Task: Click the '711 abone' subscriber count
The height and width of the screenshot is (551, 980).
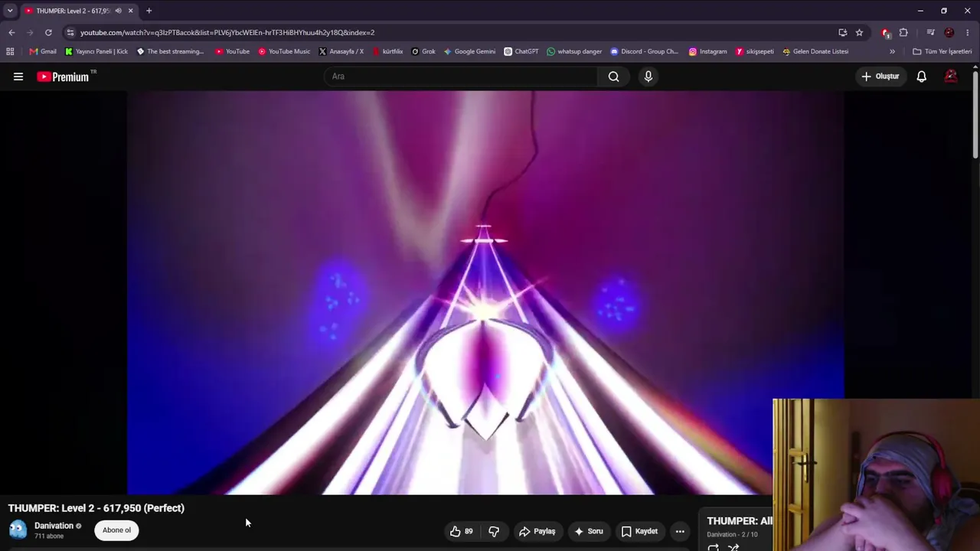Action: (49, 536)
